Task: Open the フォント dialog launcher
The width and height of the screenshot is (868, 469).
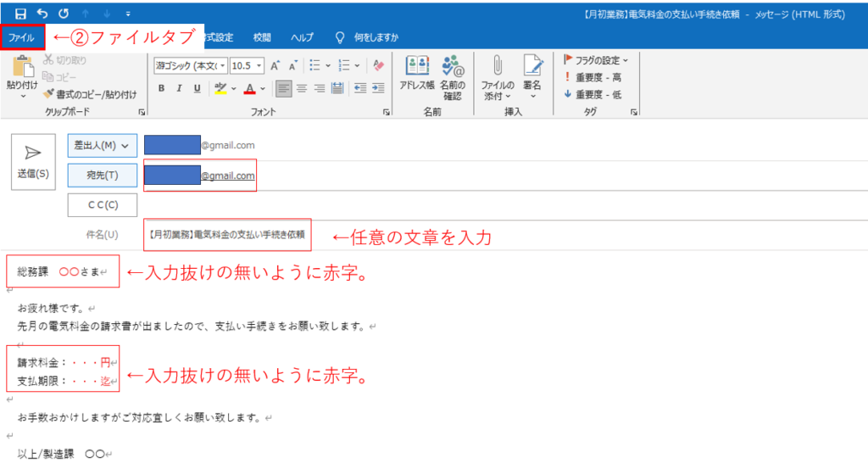Action: 386,112
